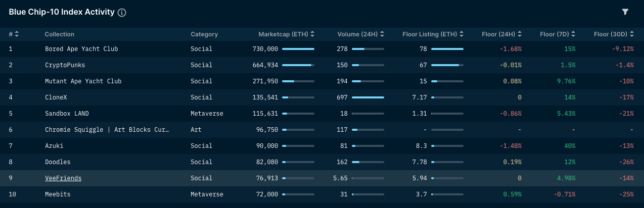Click floor listing value 7.17
This screenshot has height=208, width=644.
pos(420,97)
